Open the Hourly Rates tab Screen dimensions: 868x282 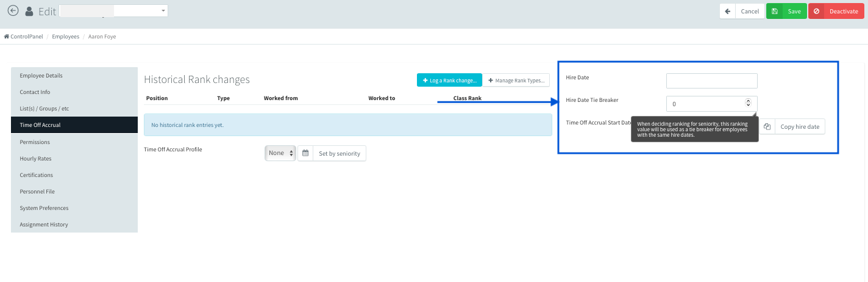click(74, 158)
